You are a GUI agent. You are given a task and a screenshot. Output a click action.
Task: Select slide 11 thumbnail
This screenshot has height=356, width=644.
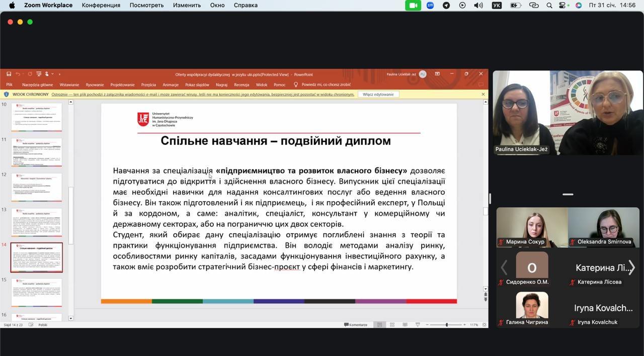coord(37,152)
